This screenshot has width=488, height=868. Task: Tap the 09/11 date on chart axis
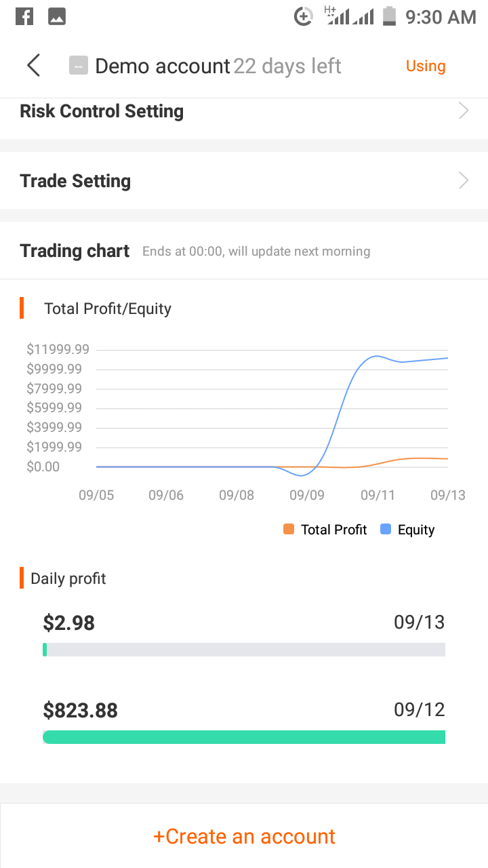378,495
